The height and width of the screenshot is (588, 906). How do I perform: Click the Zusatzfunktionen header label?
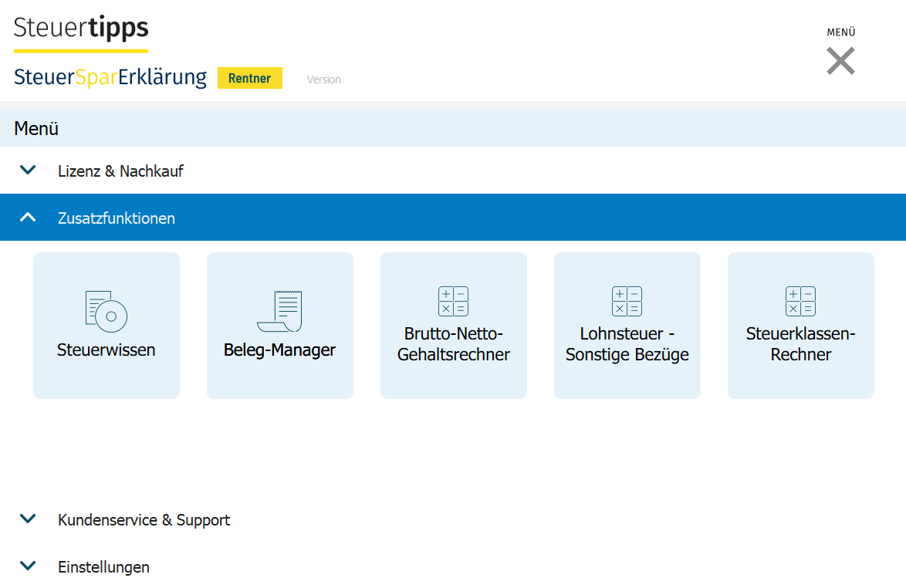(117, 218)
